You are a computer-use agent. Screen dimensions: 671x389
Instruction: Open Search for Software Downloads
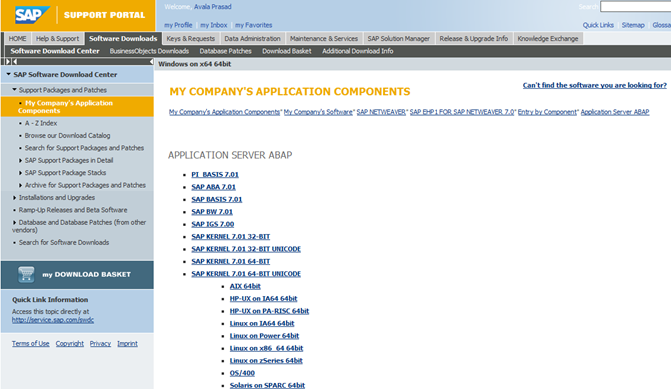[64, 243]
